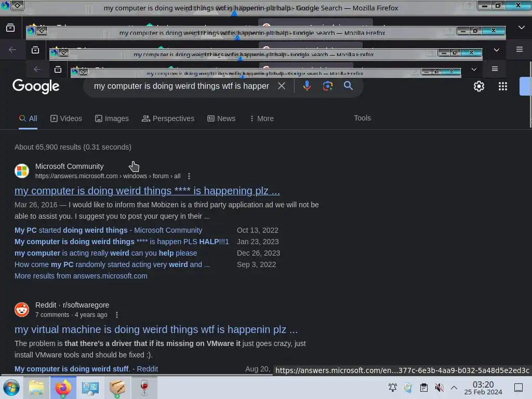The width and height of the screenshot is (532, 399).
Task: Open Firefox View icon in top window
Action: point(10,28)
